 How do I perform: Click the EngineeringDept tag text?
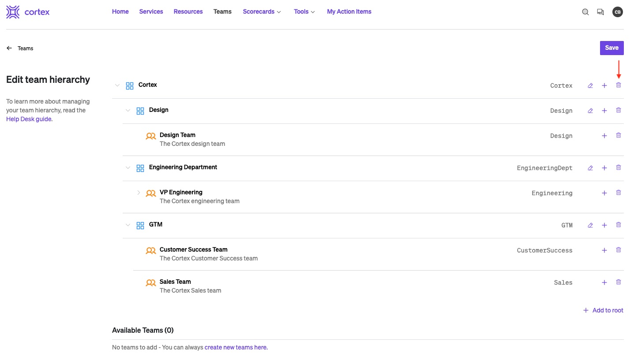click(545, 168)
